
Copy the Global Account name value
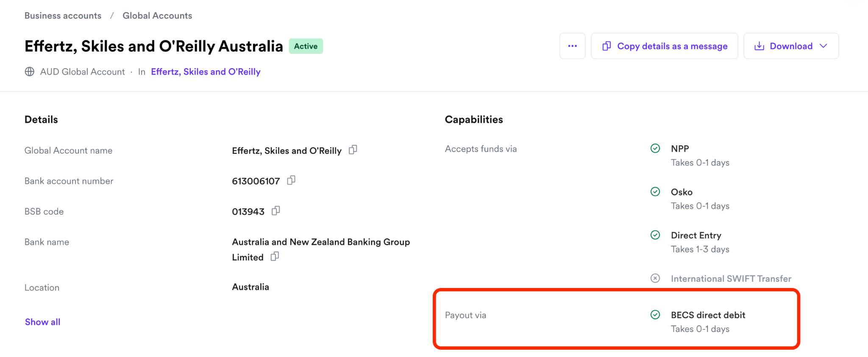coord(353,150)
